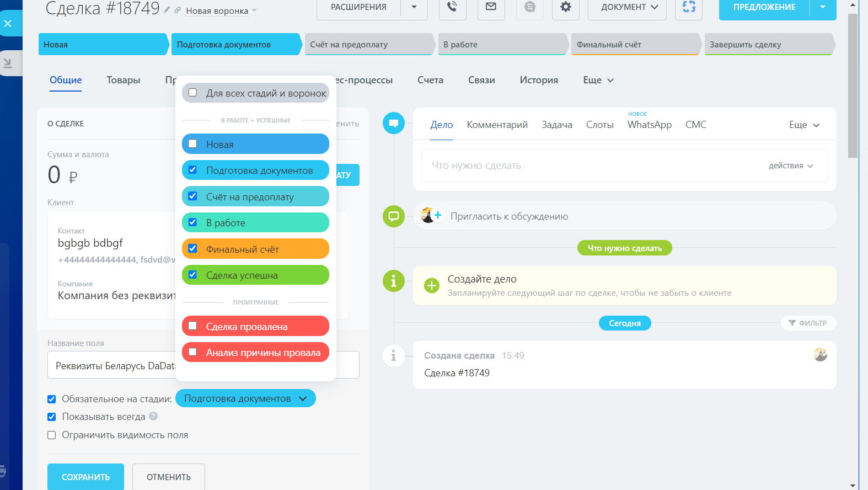Click the green comment timeline icon
Viewport: 868px width, 490px height.
pos(394,216)
